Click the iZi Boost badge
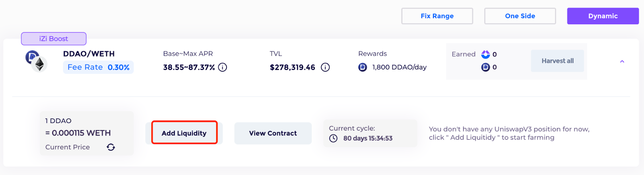The height and width of the screenshot is (175, 644). (x=54, y=39)
